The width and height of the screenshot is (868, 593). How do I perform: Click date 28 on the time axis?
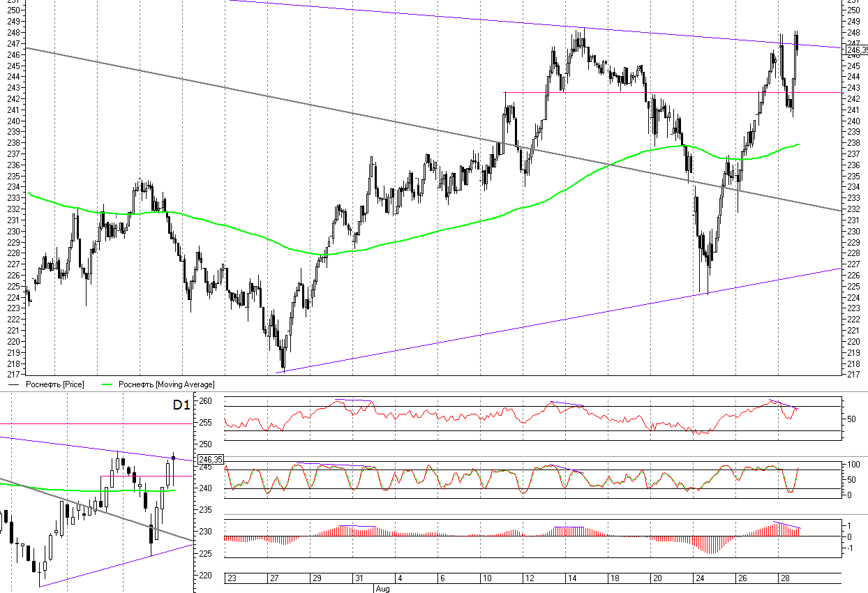pos(784,578)
